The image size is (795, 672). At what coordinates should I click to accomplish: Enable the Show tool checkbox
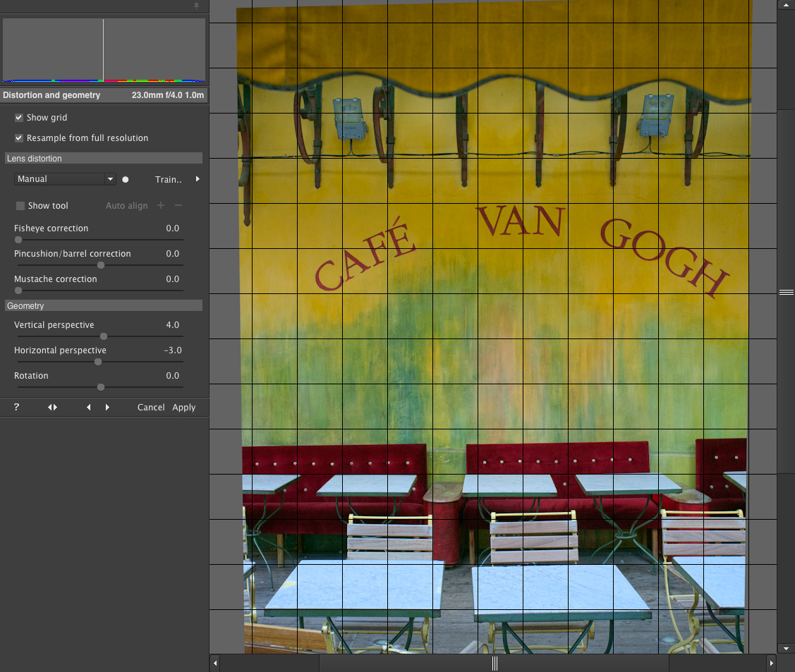pyautogui.click(x=20, y=206)
